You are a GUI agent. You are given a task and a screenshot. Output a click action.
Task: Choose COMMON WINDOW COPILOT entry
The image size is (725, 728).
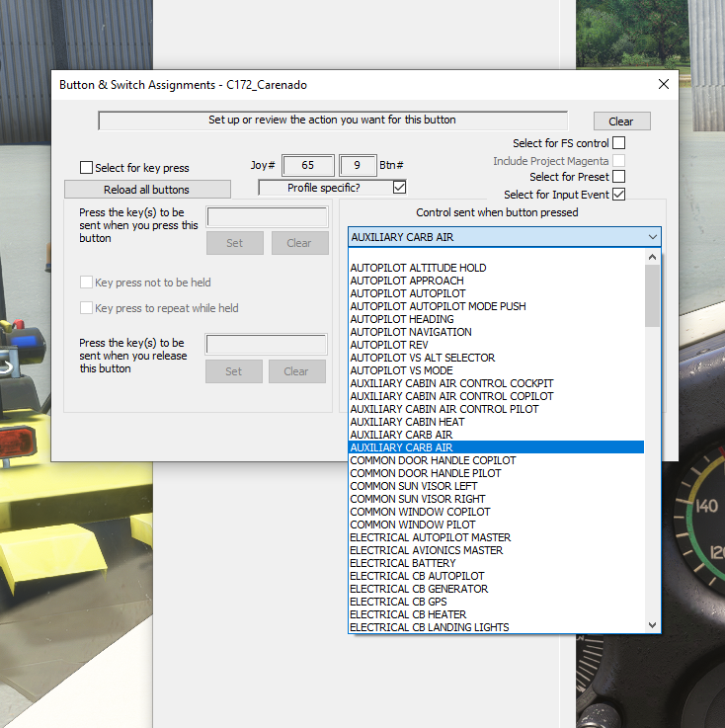click(x=496, y=512)
